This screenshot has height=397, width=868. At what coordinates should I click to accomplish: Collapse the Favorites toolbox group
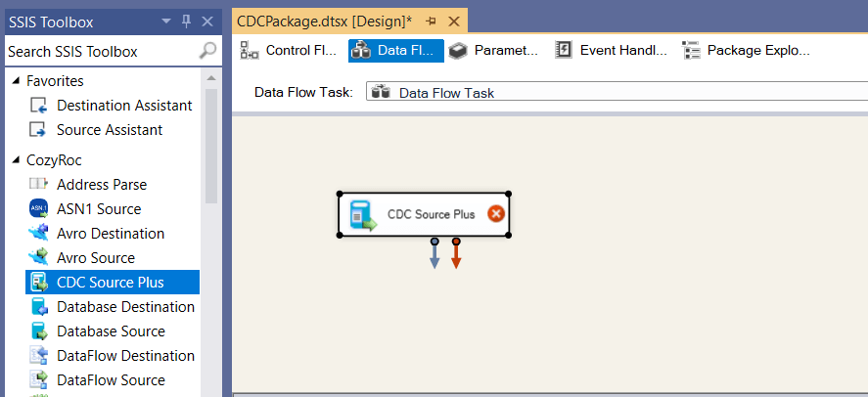pyautogui.click(x=16, y=81)
